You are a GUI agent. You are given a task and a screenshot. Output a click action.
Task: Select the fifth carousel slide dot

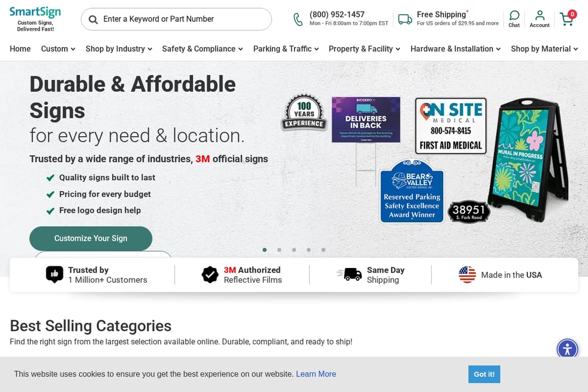[x=323, y=250]
